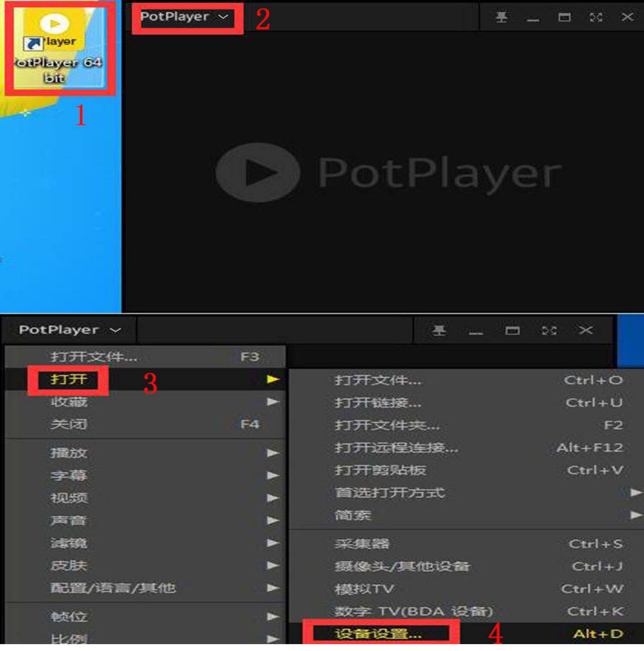Expand the 简索 submenu

(467, 515)
